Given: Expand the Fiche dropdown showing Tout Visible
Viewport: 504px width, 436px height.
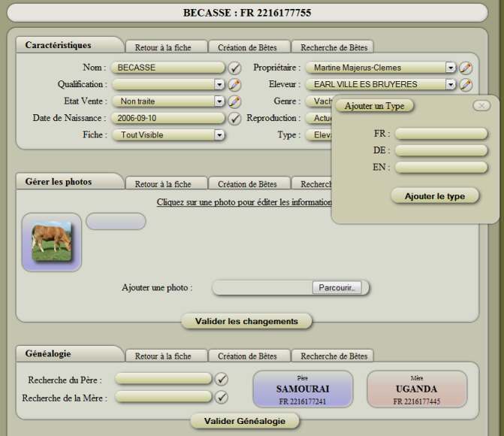Looking at the screenshot, I should [x=219, y=135].
